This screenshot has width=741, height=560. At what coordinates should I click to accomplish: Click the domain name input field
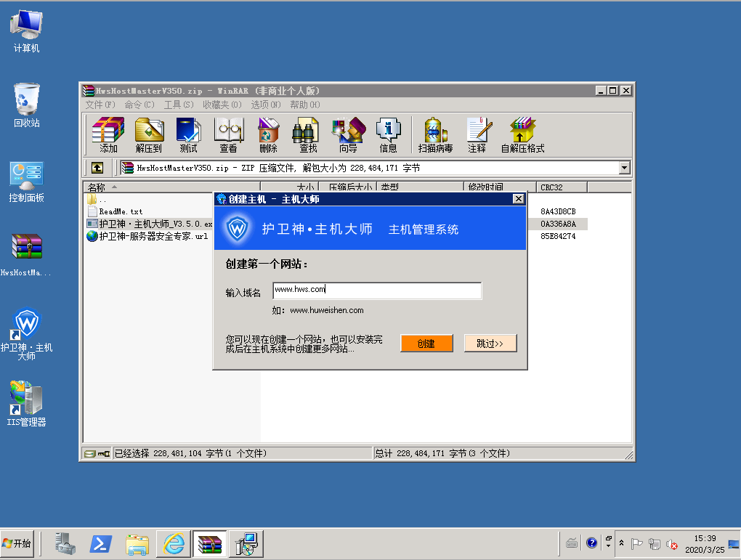(377, 291)
